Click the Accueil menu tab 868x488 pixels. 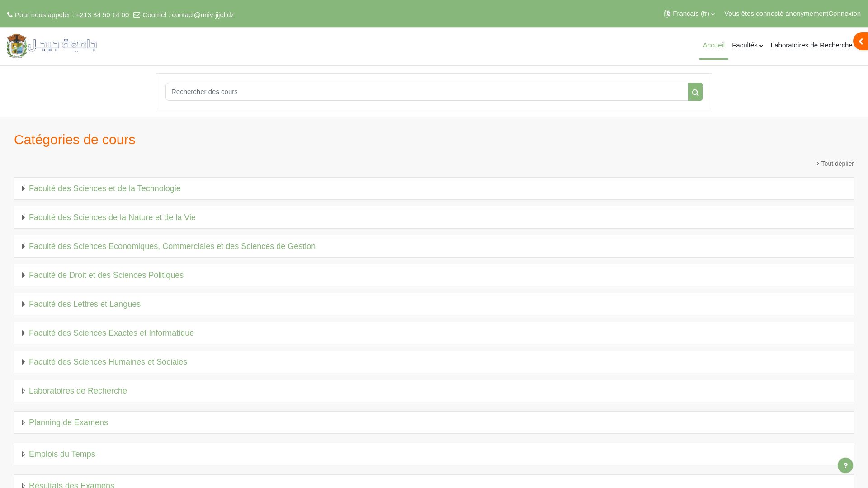[713, 45]
